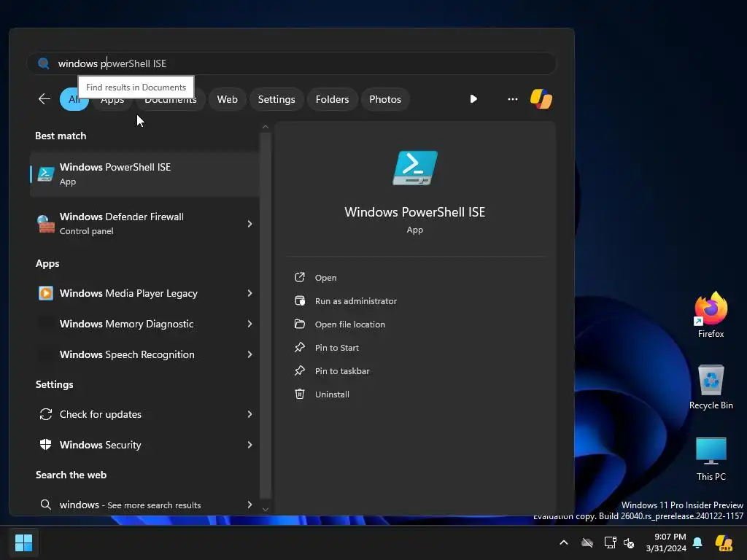Expand the windows web search result chevron
Screen dimensions: 747x560
[249, 505]
